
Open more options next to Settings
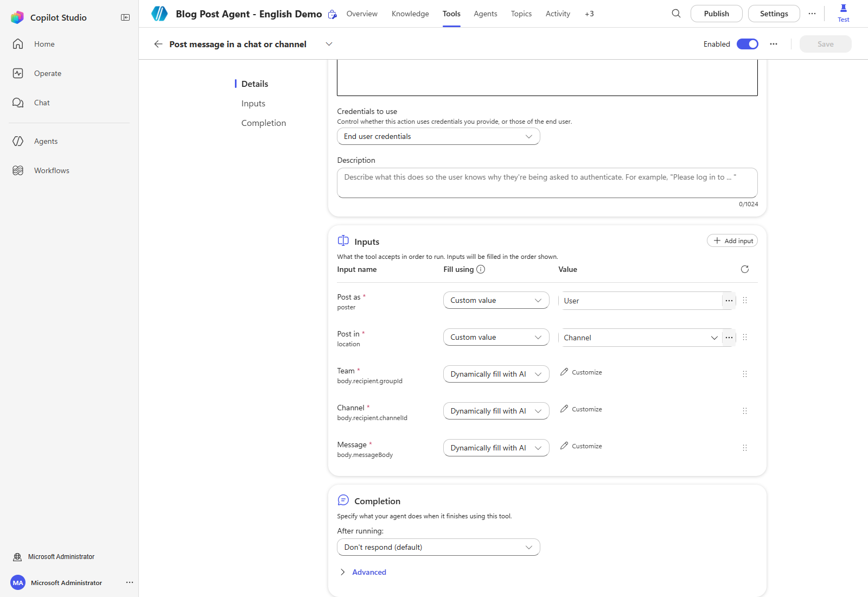812,14
